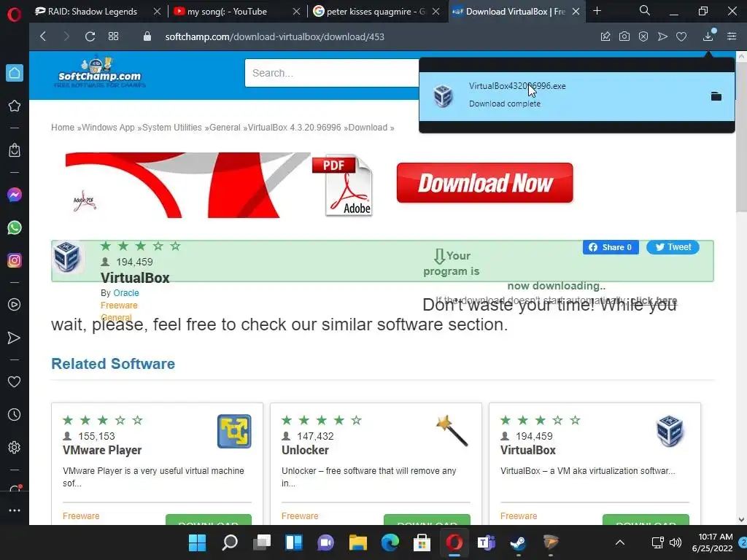Open Easy Setup sliders icon

point(732,36)
